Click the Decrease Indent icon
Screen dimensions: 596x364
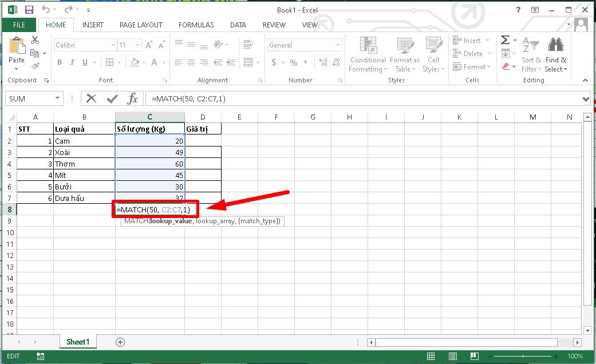pos(218,62)
